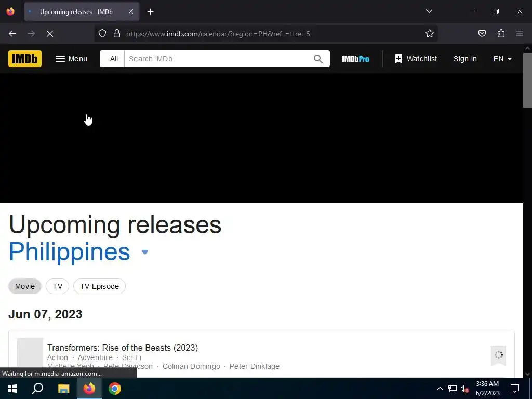Click the Firefox taskbar icon
This screenshot has height=399, width=532.
point(89,389)
